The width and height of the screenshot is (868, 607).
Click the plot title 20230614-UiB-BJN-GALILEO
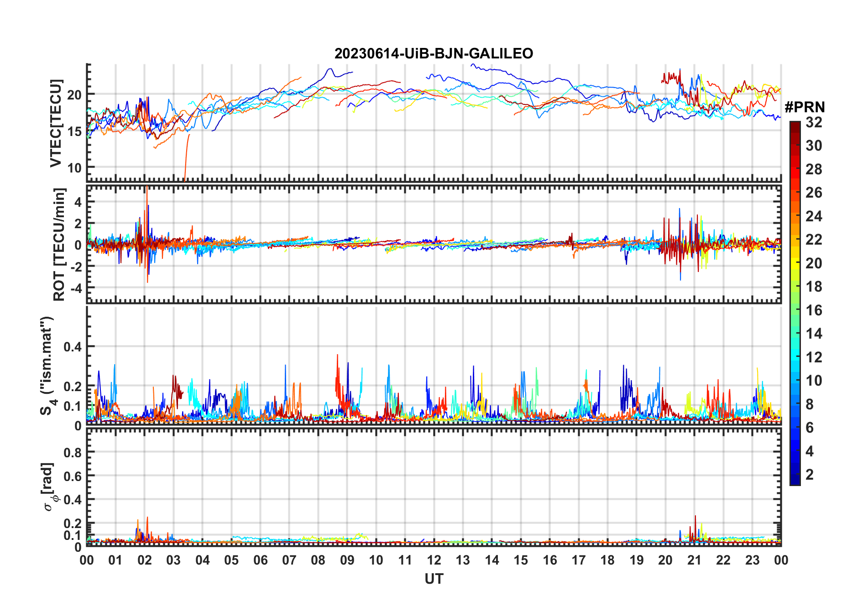point(434,53)
